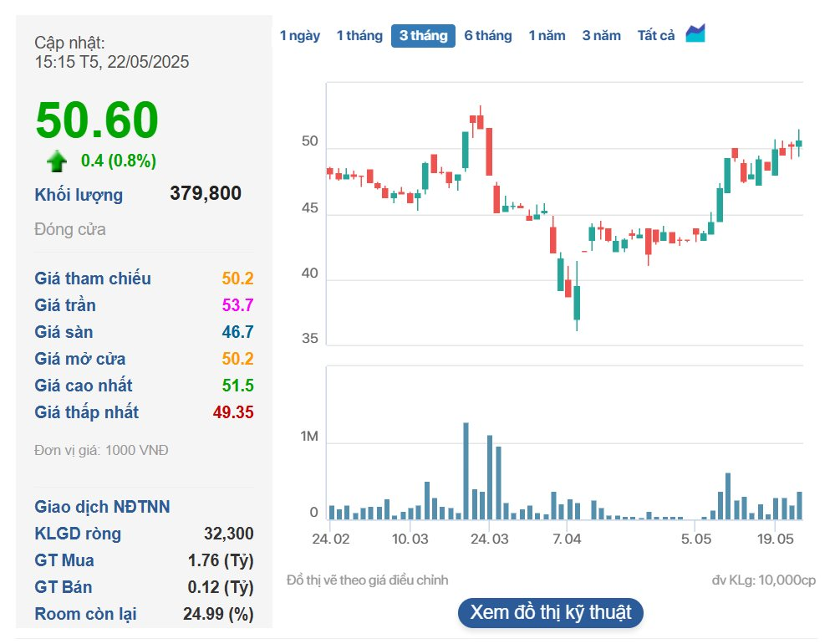The image size is (840, 644).
Task: Select the "Tất cả" time range tab
Action: tap(655, 35)
